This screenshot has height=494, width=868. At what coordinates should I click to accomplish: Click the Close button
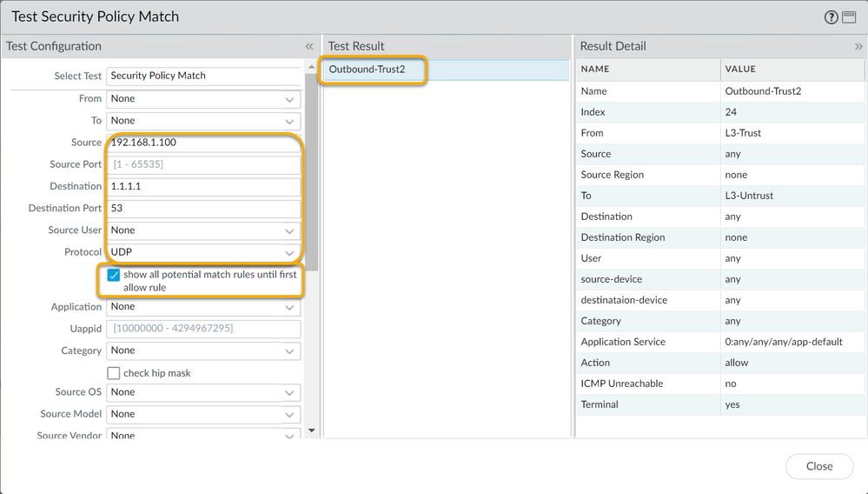(x=818, y=466)
